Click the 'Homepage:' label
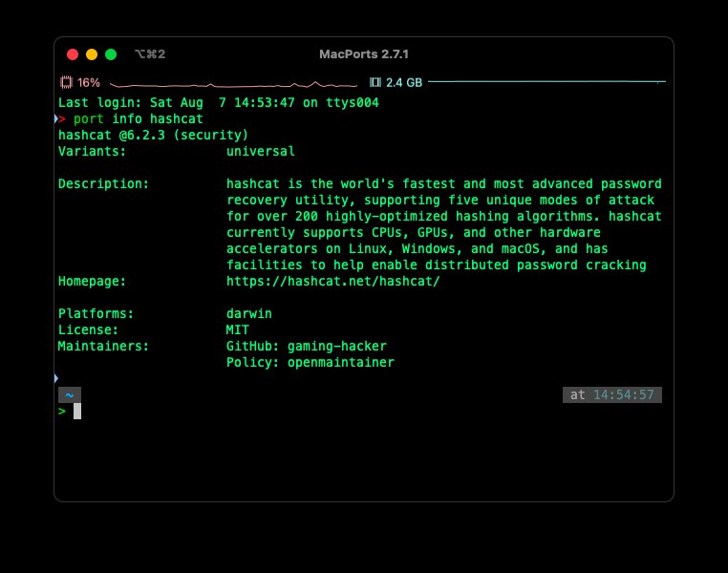This screenshot has width=728, height=573. coord(92,282)
